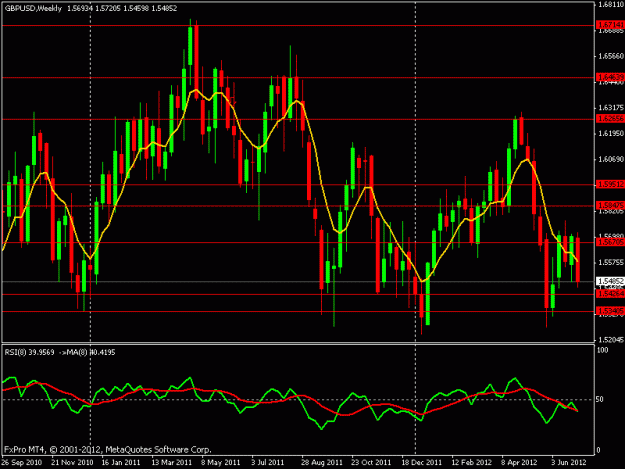Select the 1.62656 red price label
Image resolution: width=625 pixels, height=469 pixels.
(x=611, y=118)
